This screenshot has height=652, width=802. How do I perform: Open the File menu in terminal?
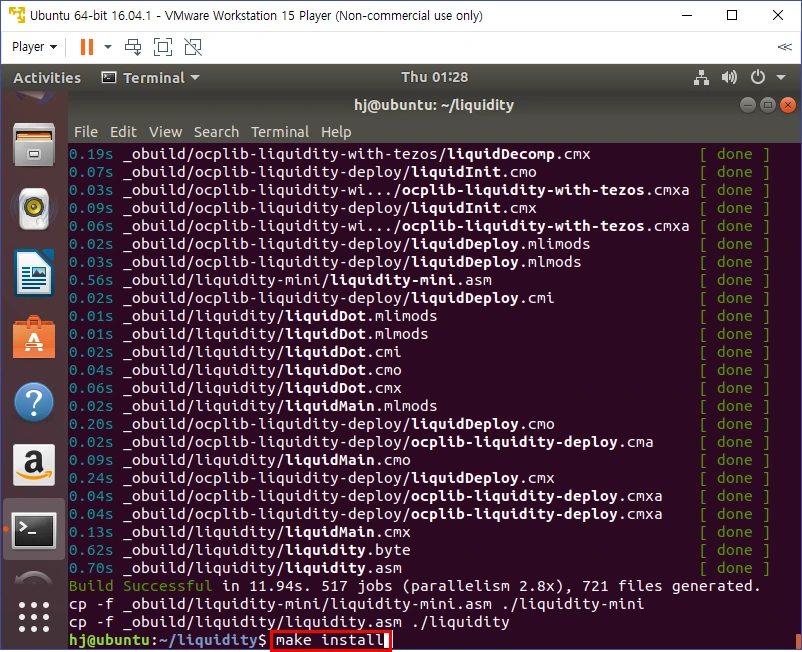85,132
